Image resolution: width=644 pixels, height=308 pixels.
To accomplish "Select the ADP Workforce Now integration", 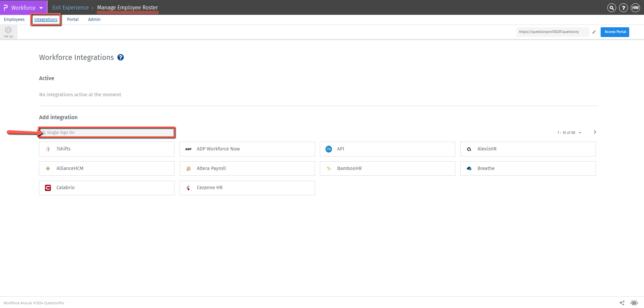I will click(247, 149).
